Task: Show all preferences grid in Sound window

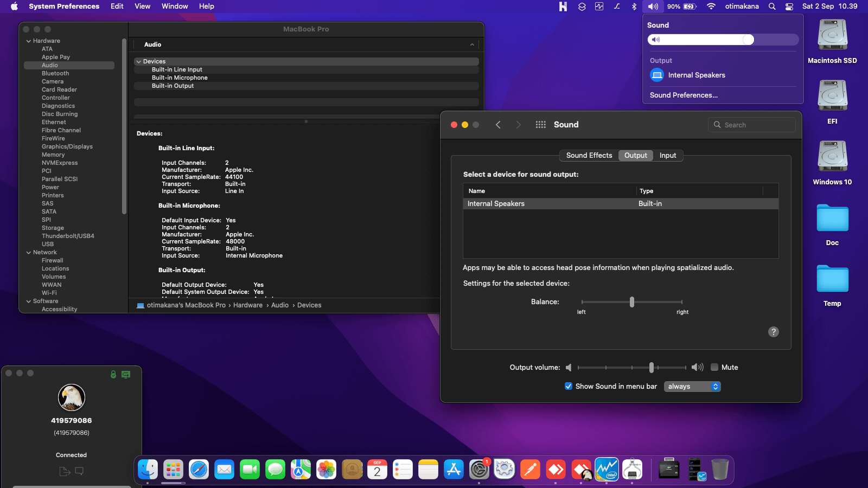Action: 540,125
